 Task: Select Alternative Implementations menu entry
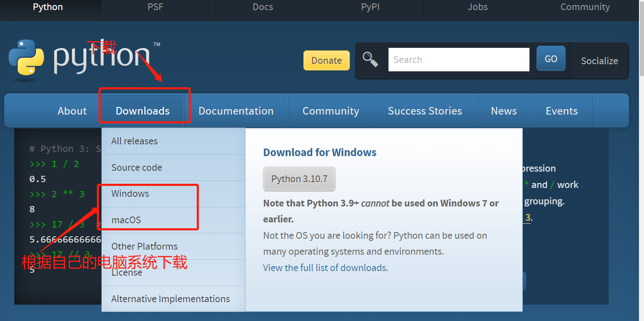tap(173, 299)
